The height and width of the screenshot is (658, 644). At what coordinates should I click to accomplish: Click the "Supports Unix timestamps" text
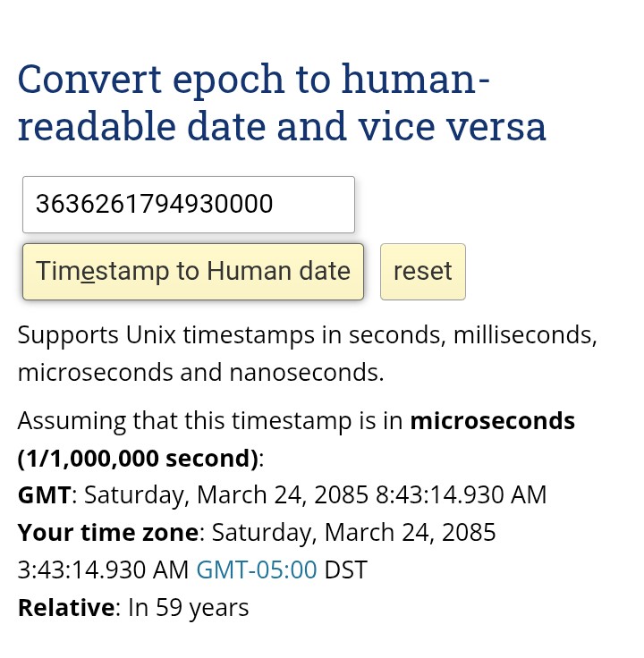click(x=165, y=335)
